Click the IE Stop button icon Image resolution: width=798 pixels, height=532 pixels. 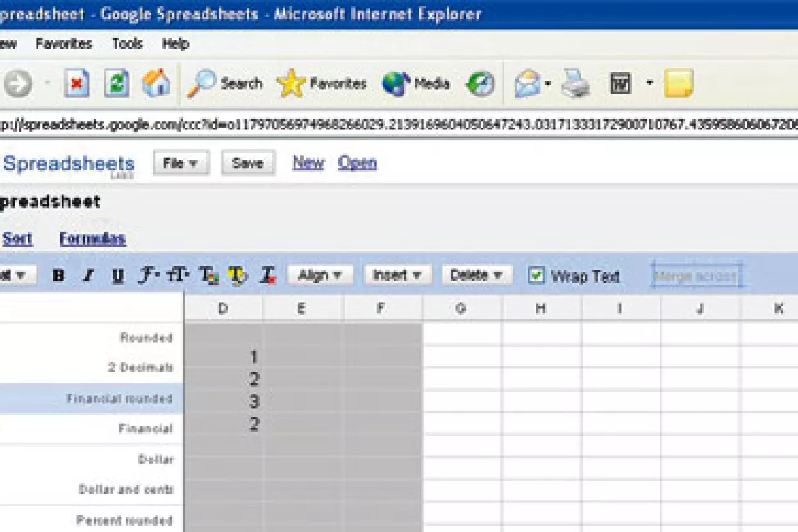77,84
